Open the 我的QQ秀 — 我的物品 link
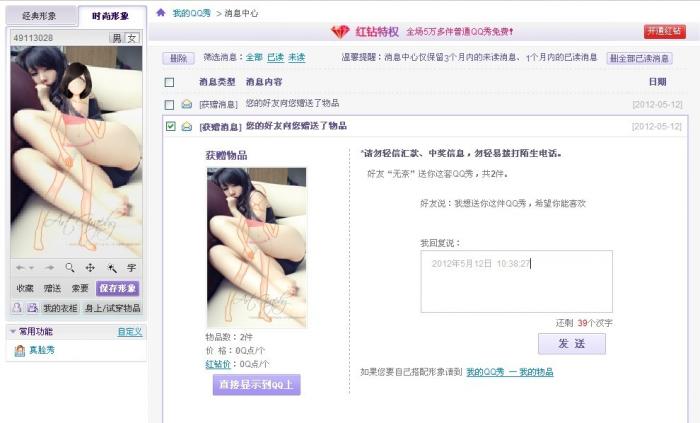 pos(510,372)
